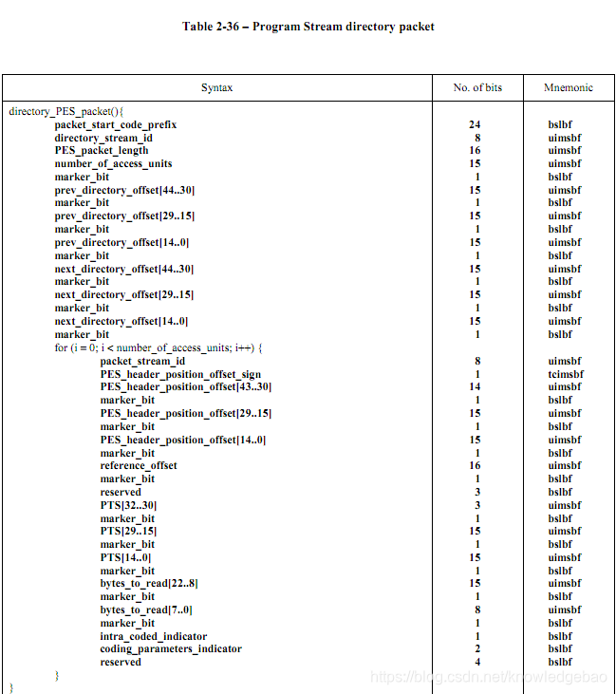This screenshot has height=694, width=616.
Task: Select the "No. of bits" column header
Action: tap(477, 87)
